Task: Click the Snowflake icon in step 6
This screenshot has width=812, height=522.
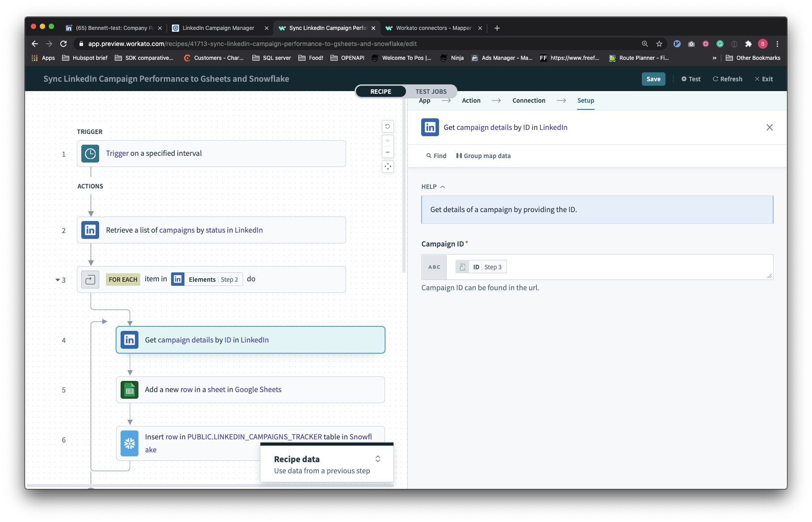Action: [130, 443]
